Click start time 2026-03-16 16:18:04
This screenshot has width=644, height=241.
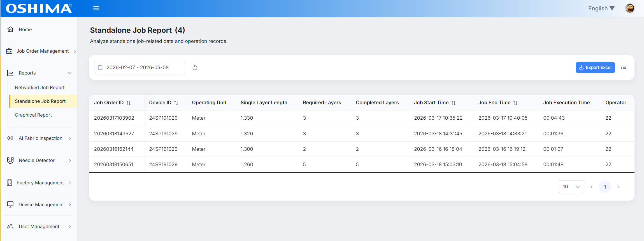coord(438,149)
